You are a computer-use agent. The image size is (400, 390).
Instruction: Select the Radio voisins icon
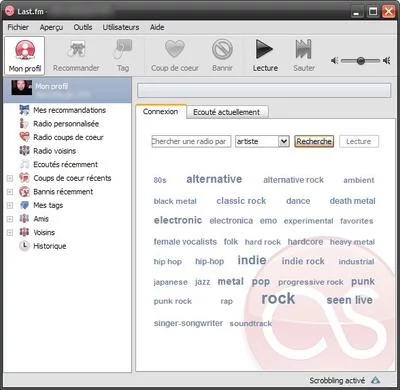pyautogui.click(x=24, y=151)
